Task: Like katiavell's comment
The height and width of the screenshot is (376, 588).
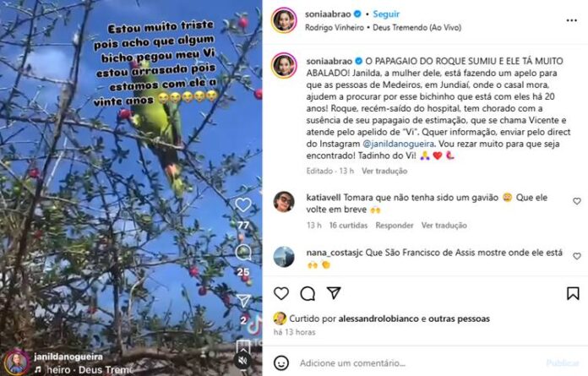Action: 577,201
